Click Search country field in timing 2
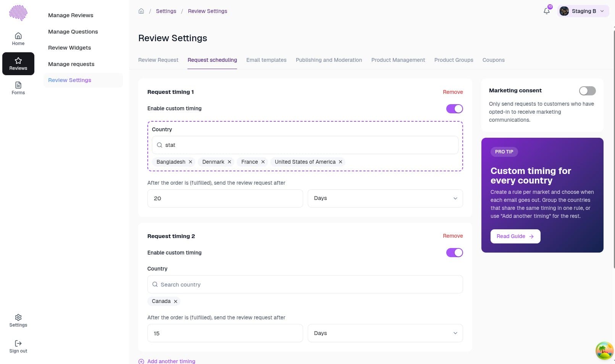The width and height of the screenshot is (615, 364). click(305, 284)
